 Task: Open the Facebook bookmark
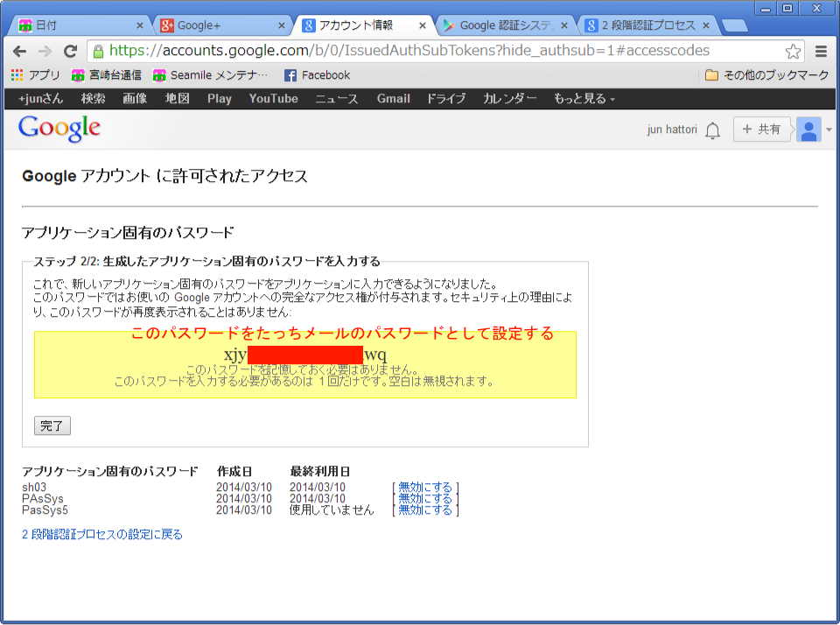(x=317, y=75)
